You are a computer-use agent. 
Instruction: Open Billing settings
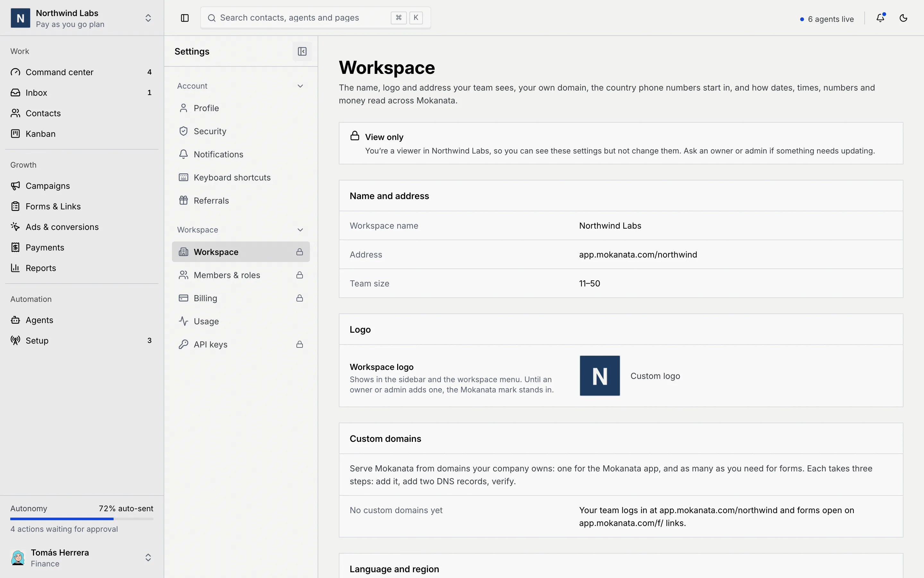pos(241,298)
